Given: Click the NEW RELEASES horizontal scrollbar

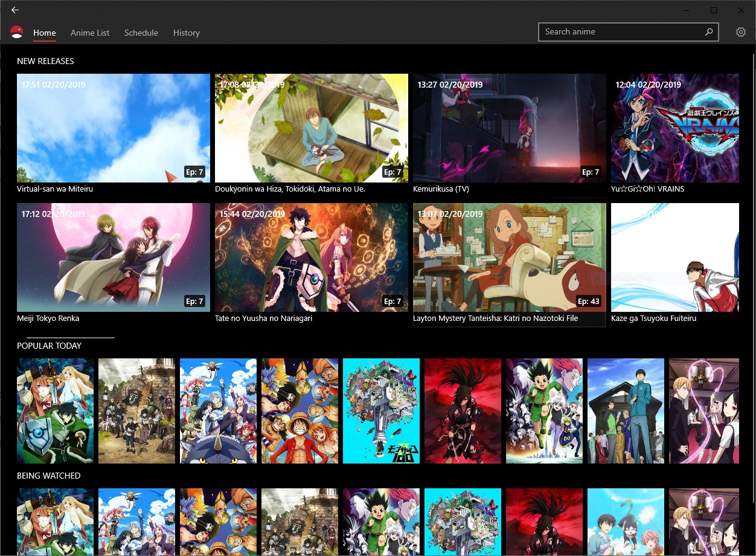Looking at the screenshot, I should coord(70,337).
